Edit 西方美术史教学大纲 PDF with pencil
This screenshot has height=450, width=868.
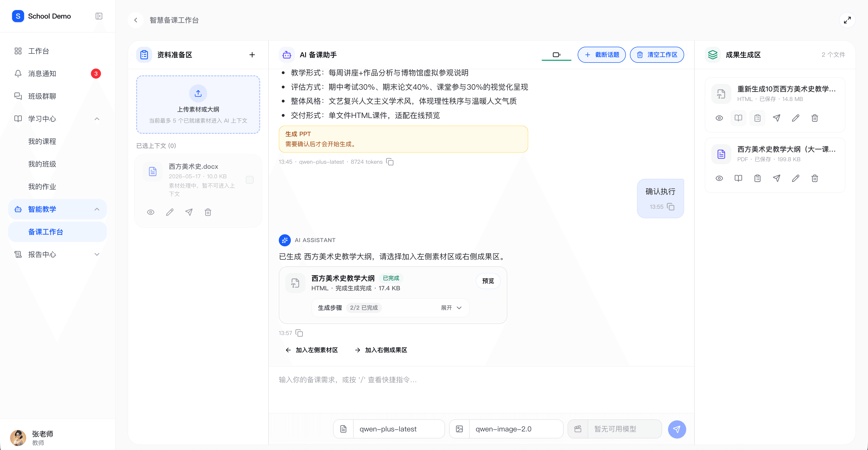pyautogui.click(x=796, y=178)
